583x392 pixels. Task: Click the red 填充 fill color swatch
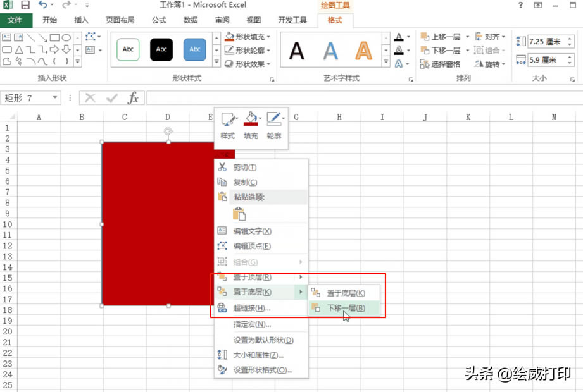(x=251, y=124)
